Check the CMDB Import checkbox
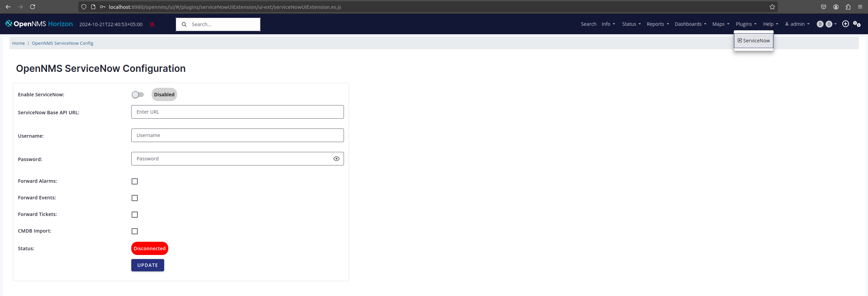The height and width of the screenshot is (296, 868). 135,231
